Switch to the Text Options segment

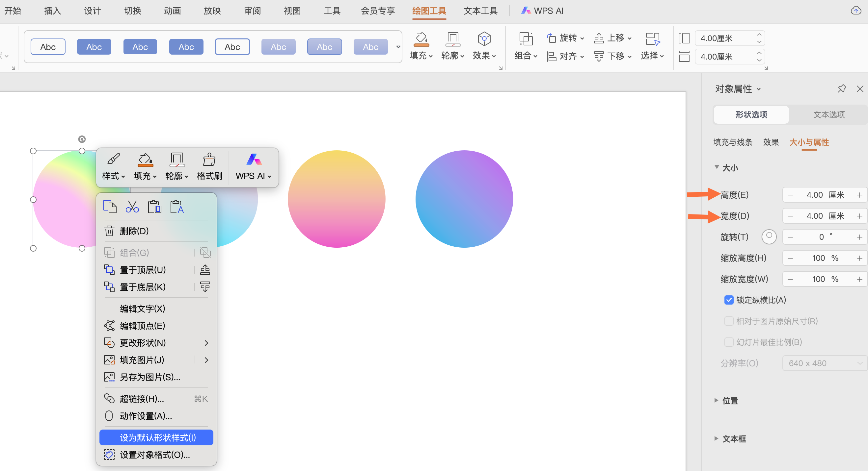pos(828,115)
